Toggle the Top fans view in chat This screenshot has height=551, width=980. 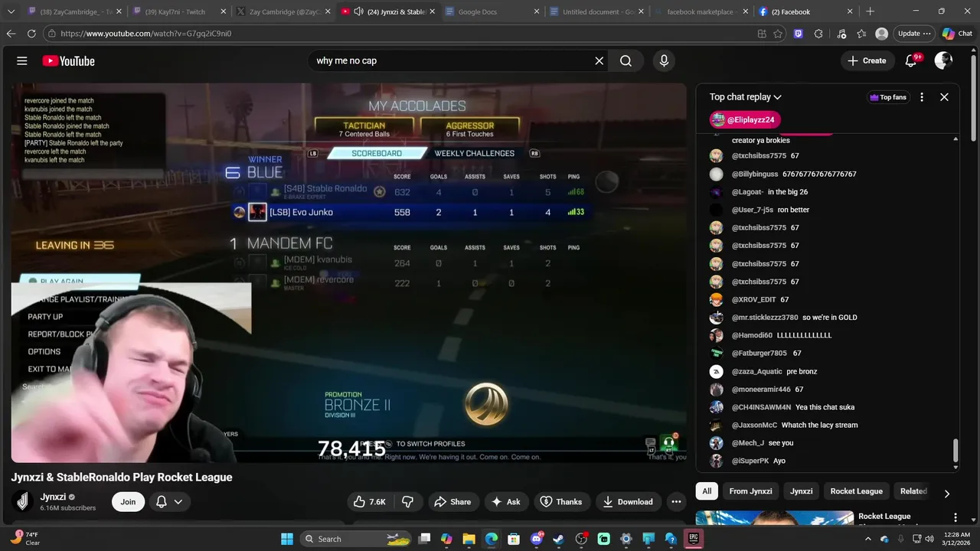pyautogui.click(x=888, y=97)
